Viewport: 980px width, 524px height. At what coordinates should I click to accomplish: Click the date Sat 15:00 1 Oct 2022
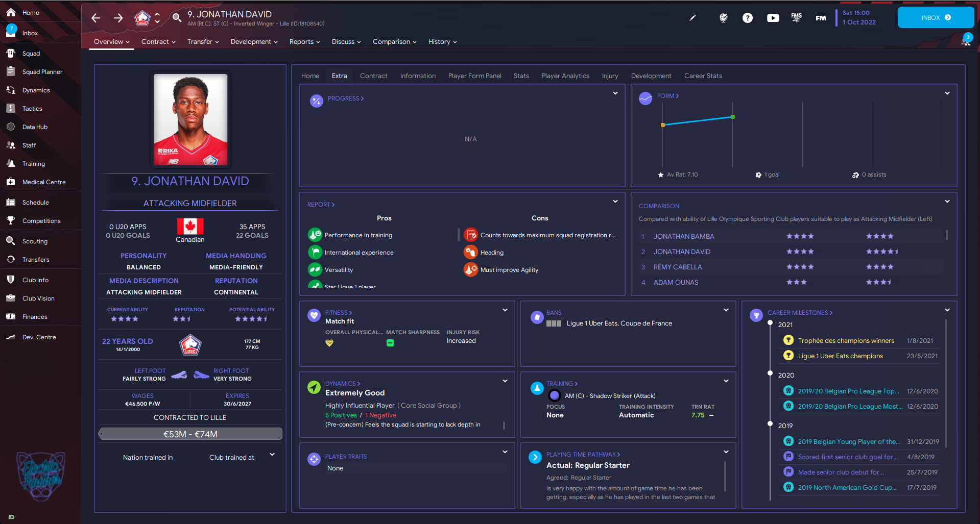click(859, 18)
